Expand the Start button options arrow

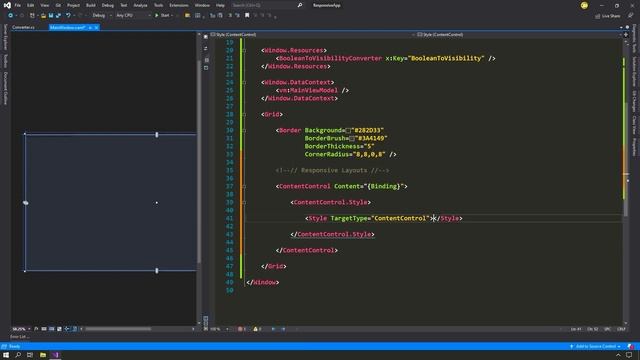click(x=172, y=16)
